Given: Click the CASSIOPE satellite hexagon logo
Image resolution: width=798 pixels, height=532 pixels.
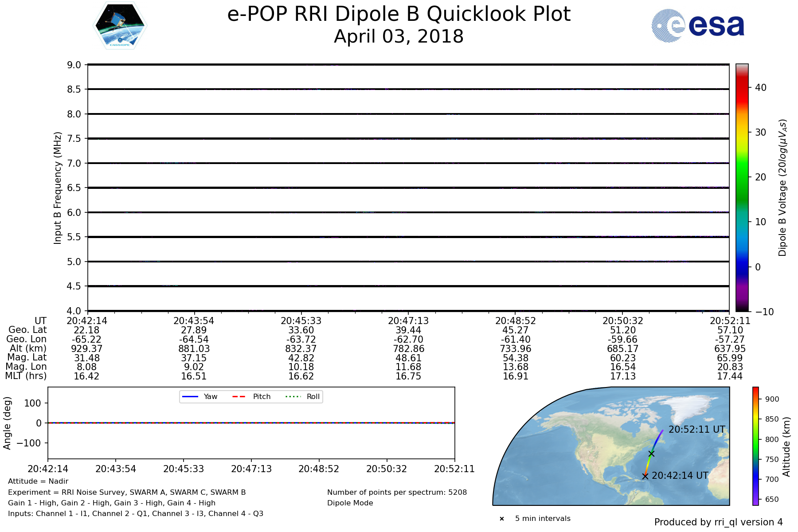Looking at the screenshot, I should (x=120, y=25).
